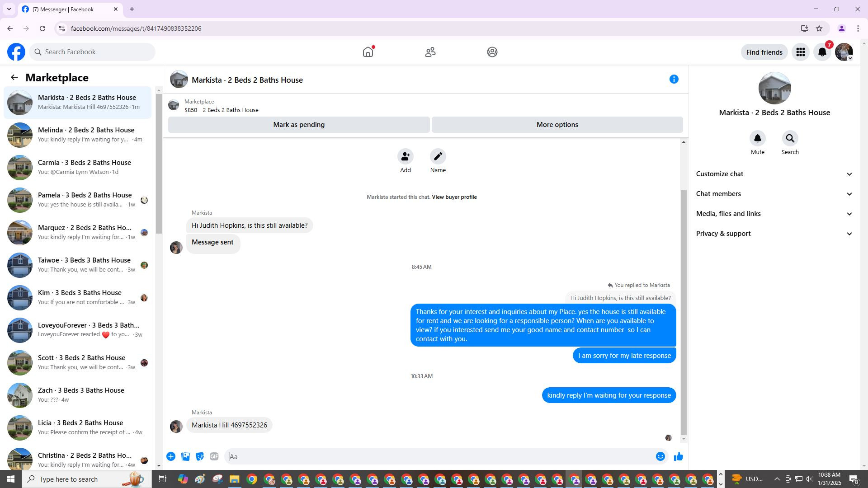
Task: Expand Chat members section
Action: coord(774,194)
